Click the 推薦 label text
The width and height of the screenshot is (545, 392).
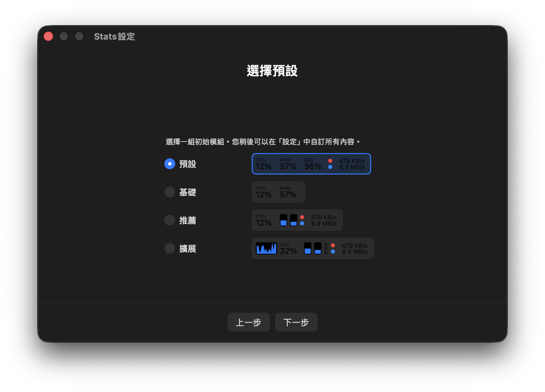pos(188,220)
